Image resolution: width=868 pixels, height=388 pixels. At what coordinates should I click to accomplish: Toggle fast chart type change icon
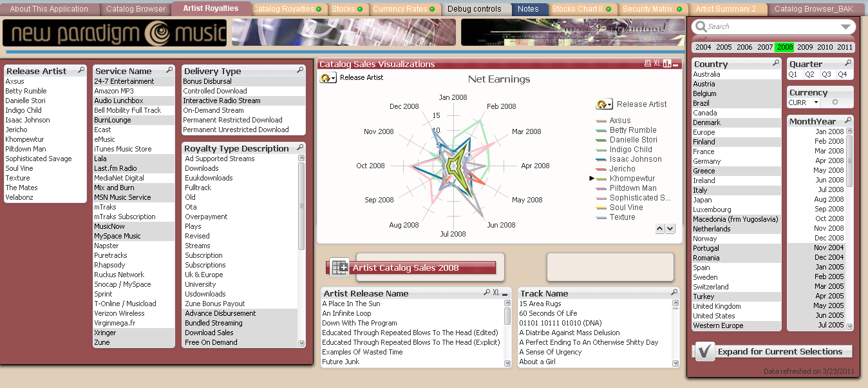(667, 64)
